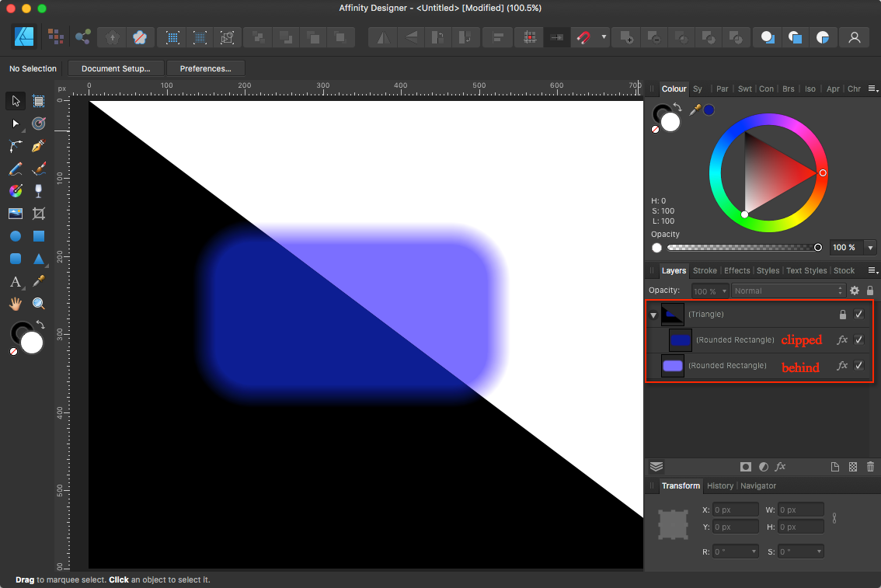This screenshot has width=881, height=588.
Task: Select the Vector Brush tool
Action: pyautogui.click(x=38, y=168)
